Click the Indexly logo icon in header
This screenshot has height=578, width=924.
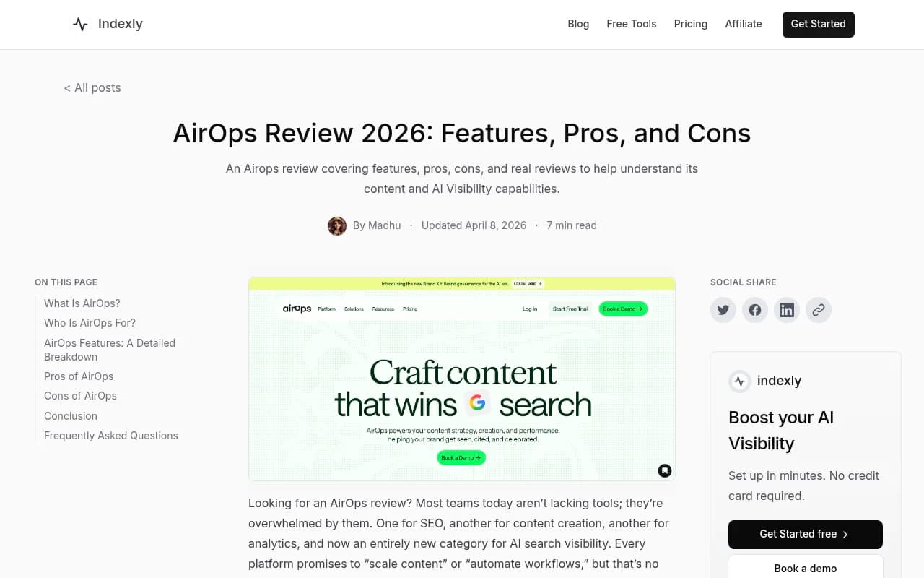pyautogui.click(x=80, y=24)
